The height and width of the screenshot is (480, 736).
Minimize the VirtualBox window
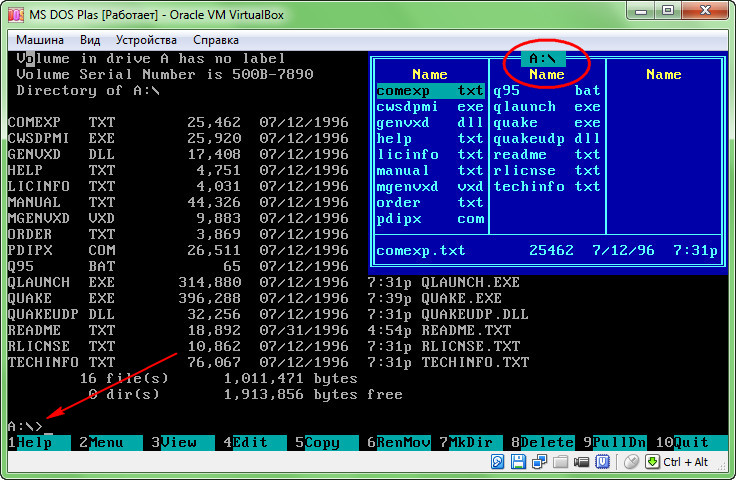(x=641, y=11)
